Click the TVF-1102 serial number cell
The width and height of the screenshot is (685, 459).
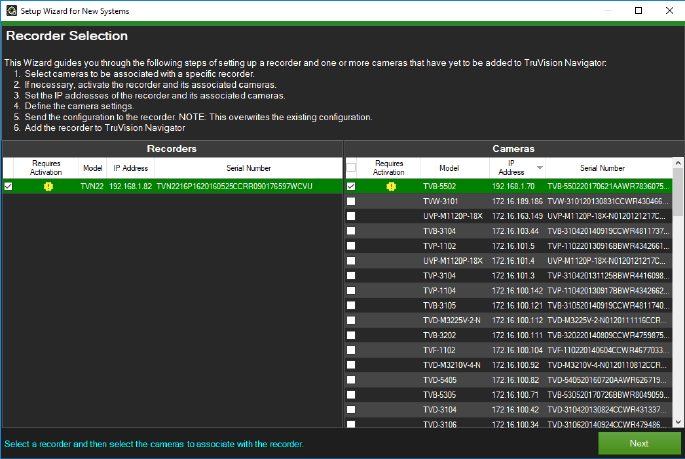[x=608, y=350]
